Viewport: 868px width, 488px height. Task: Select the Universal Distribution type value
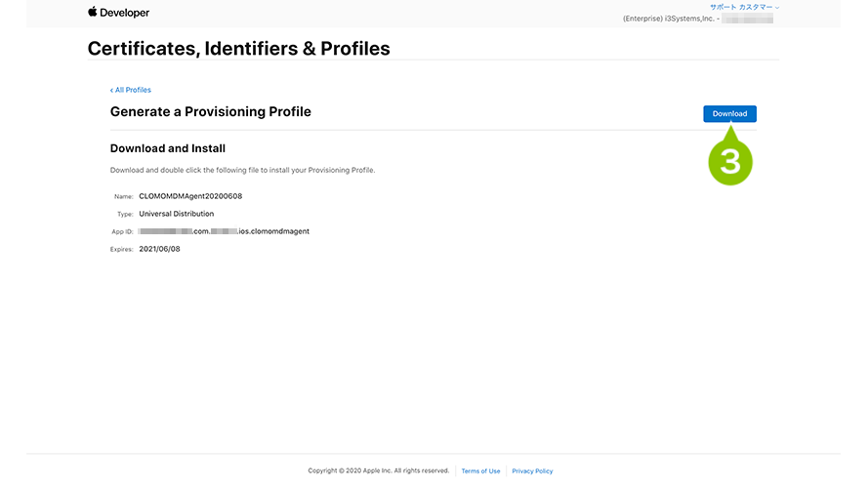(x=176, y=214)
